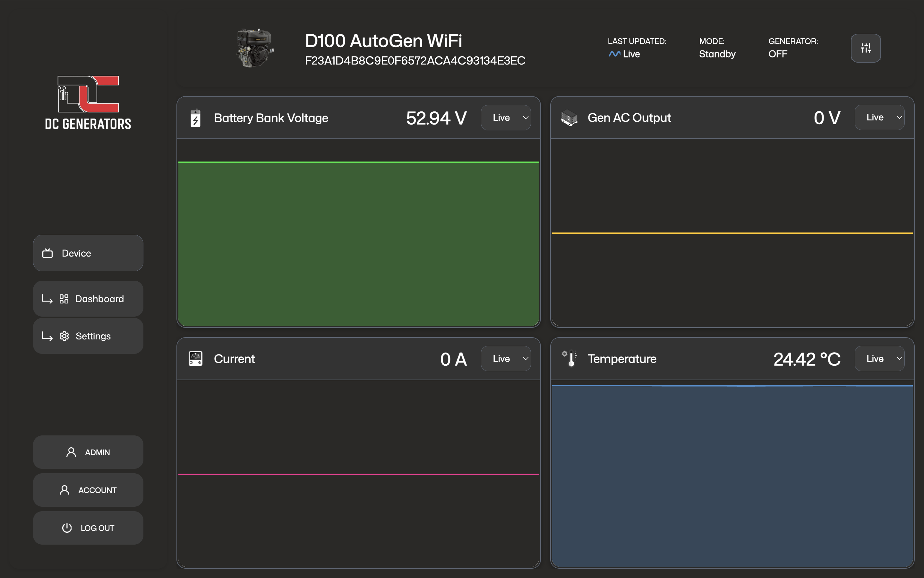924x578 pixels.
Task: Click device ID F23A1D4B8C9E0F6572ACA4C93134E3EC
Action: (415, 61)
